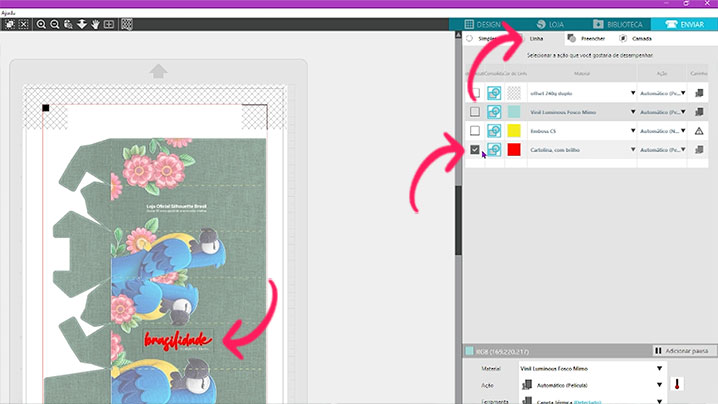
Task: Toggle the cutting mat grid icon
Action: pos(127,24)
